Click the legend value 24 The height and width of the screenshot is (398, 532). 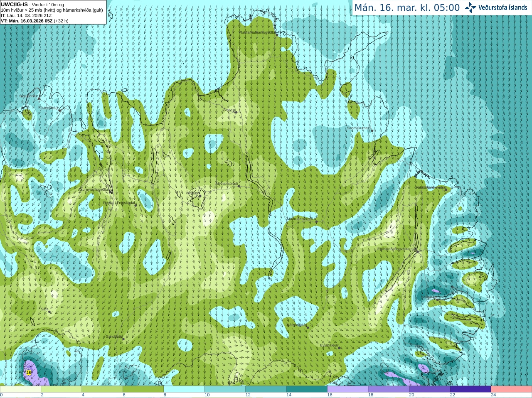tap(493, 395)
